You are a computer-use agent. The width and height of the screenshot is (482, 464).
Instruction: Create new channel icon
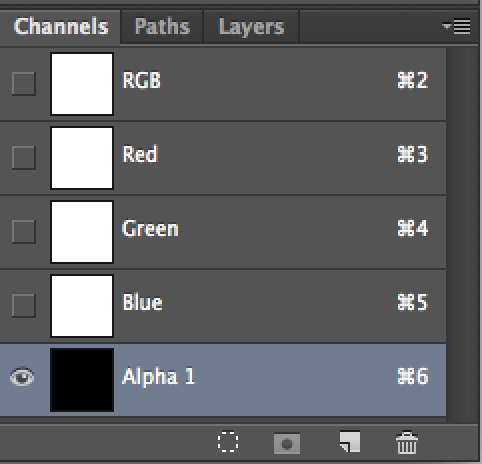tap(350, 442)
